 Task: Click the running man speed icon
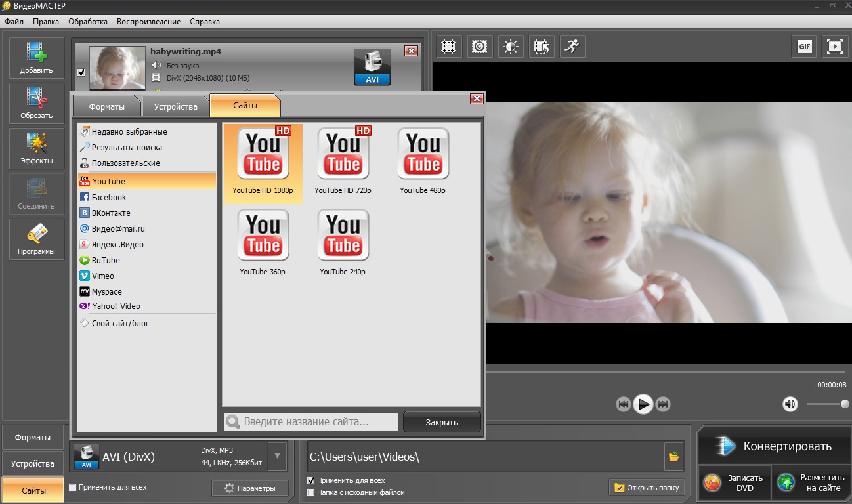[x=572, y=47]
